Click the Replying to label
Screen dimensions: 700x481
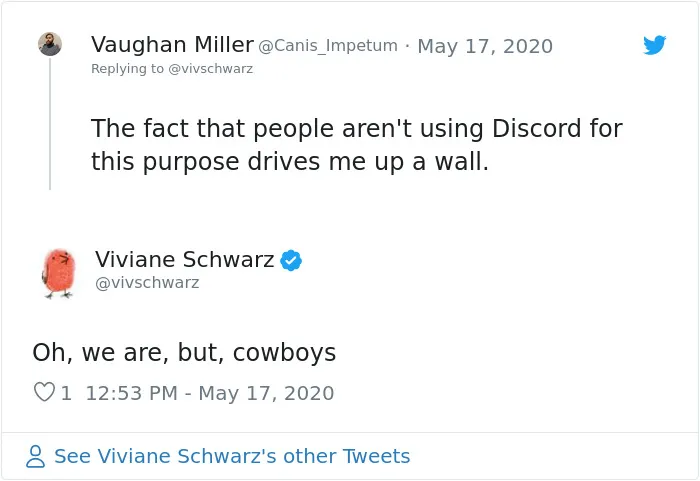click(127, 69)
